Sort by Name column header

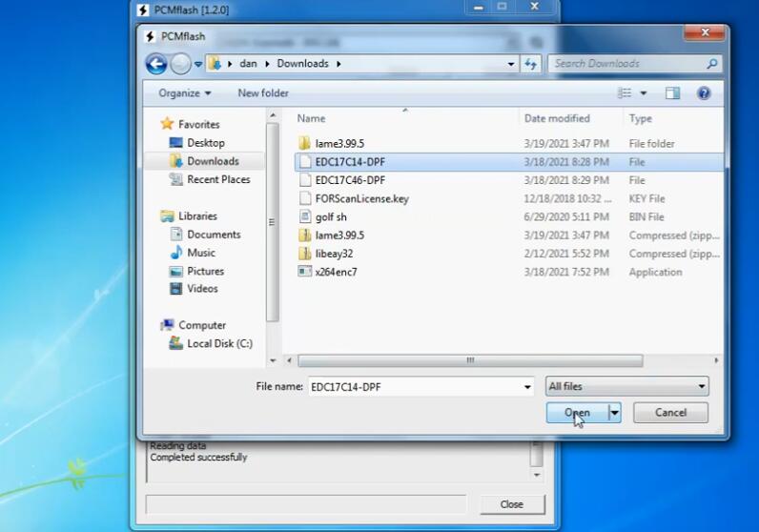[311, 118]
